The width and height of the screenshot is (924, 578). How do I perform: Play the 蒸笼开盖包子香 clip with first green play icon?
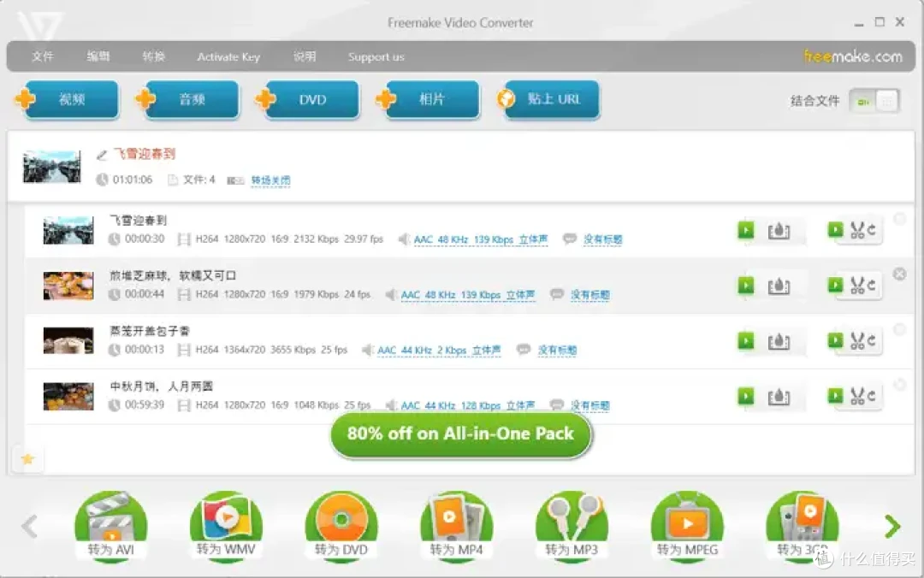pos(746,341)
